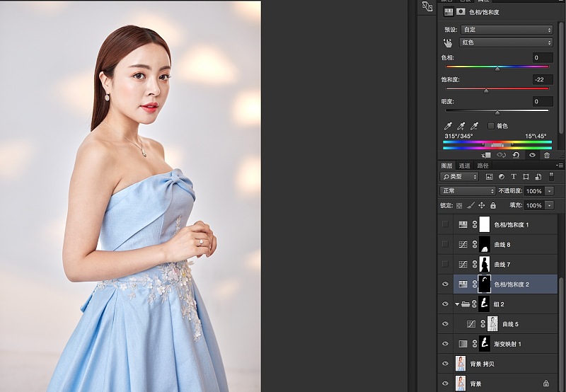The image size is (566, 392).
Task: Click the 不透明度 opacity 100% field
Action: (535, 191)
